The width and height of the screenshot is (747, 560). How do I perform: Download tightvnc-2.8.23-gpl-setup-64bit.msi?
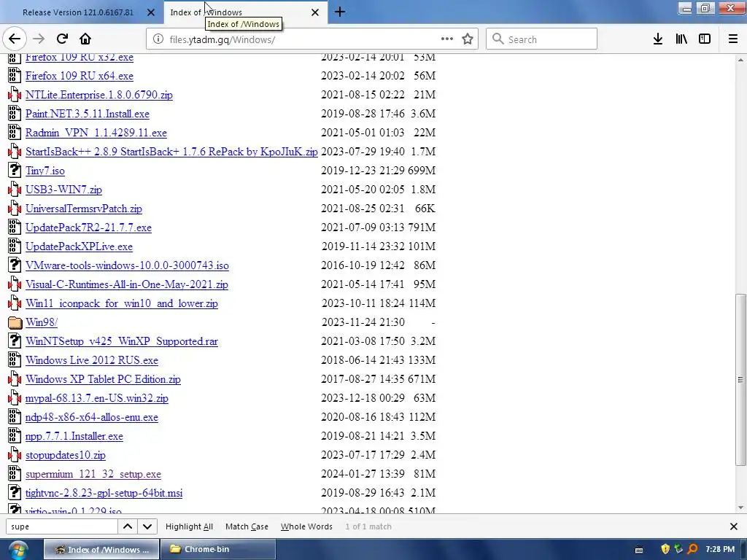pos(104,494)
